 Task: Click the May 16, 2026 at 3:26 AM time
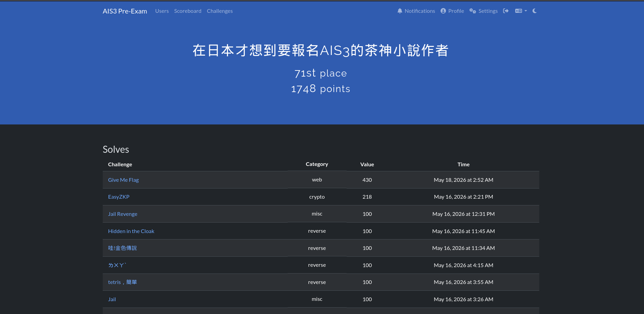463,299
